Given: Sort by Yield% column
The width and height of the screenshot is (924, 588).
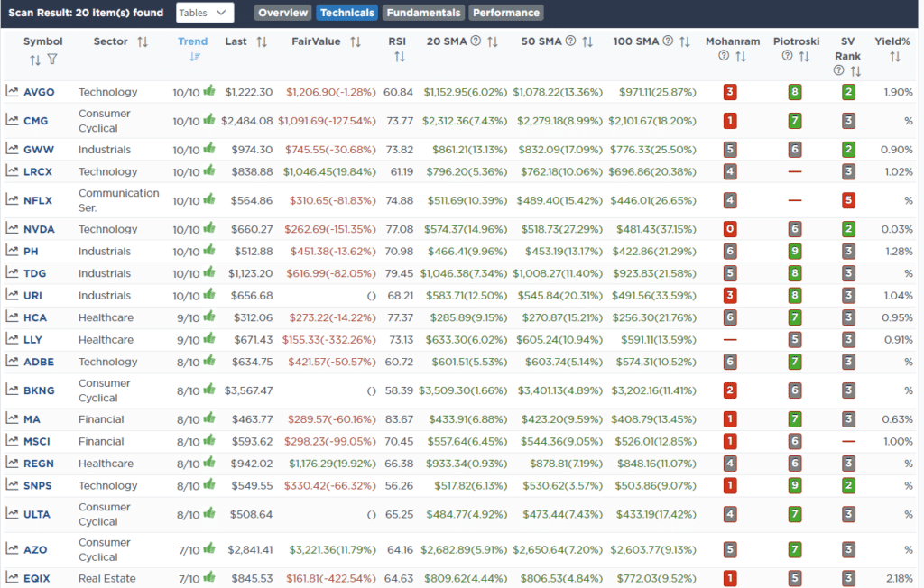Looking at the screenshot, I should point(895,57).
